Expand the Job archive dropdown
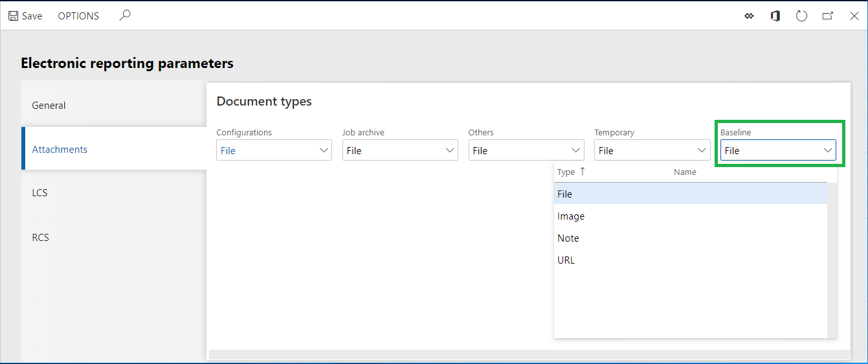The height and width of the screenshot is (364, 868). click(451, 150)
